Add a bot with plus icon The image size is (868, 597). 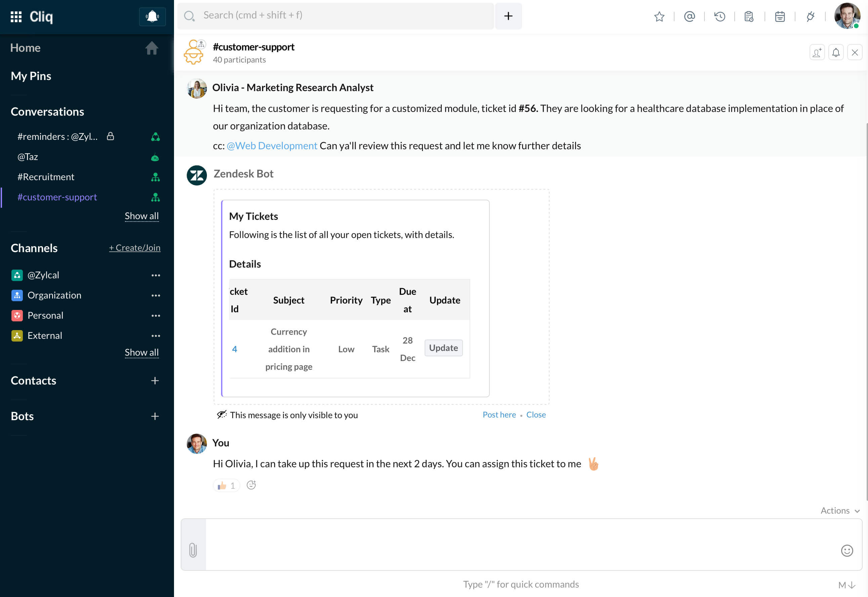click(155, 416)
